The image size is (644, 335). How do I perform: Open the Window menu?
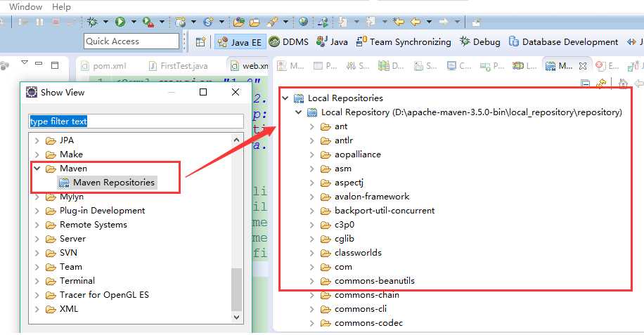[25, 6]
